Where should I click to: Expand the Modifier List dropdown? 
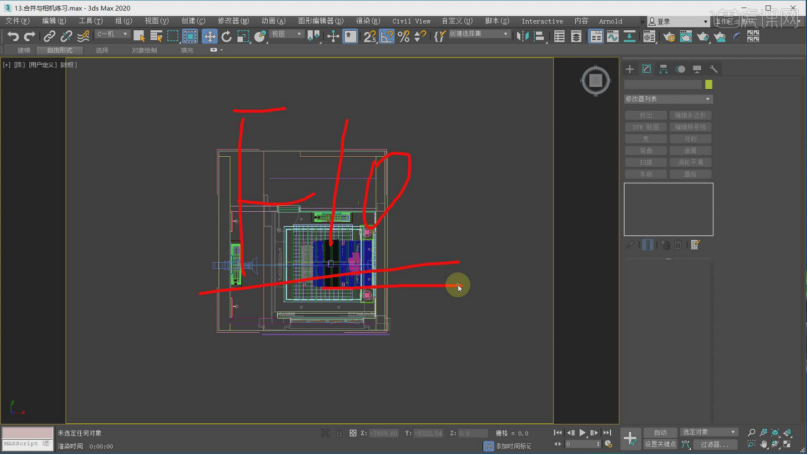tap(668, 99)
